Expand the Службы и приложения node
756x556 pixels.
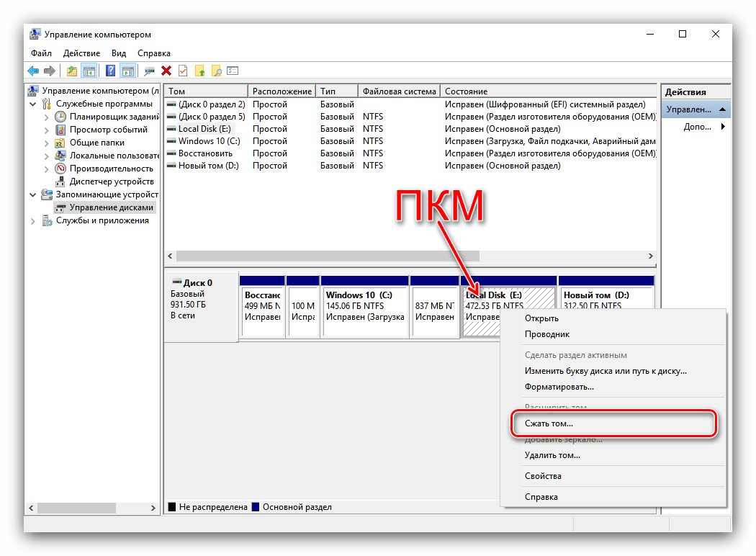33,220
